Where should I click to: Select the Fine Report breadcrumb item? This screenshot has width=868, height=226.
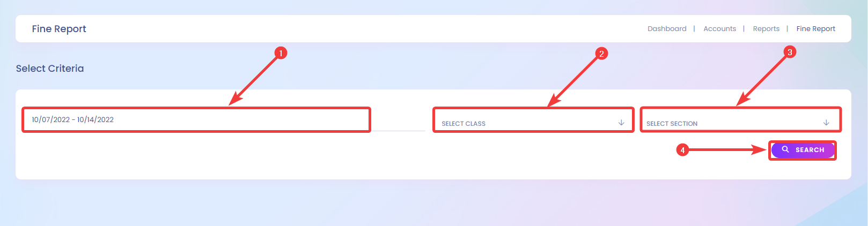coord(815,29)
